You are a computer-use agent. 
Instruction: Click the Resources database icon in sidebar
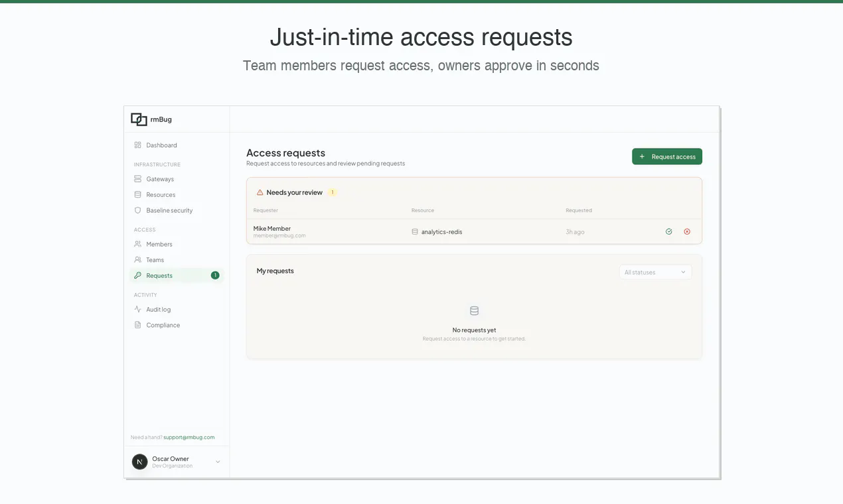(137, 194)
